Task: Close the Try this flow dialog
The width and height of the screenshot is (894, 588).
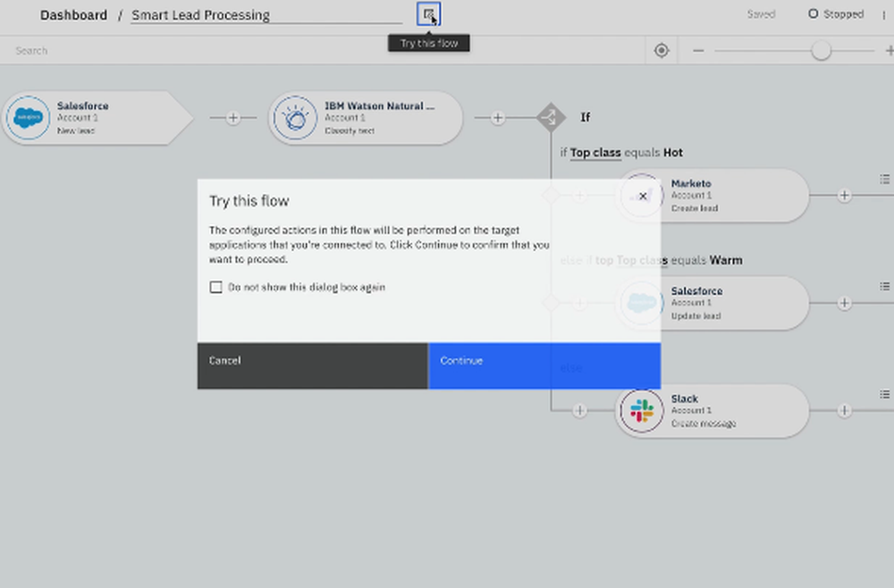Action: [x=643, y=196]
